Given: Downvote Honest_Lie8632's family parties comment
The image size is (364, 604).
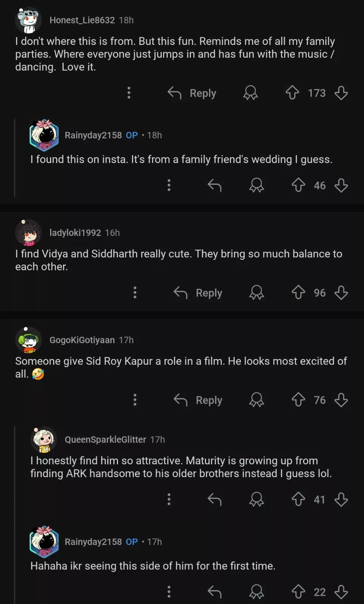Looking at the screenshot, I should point(341,92).
